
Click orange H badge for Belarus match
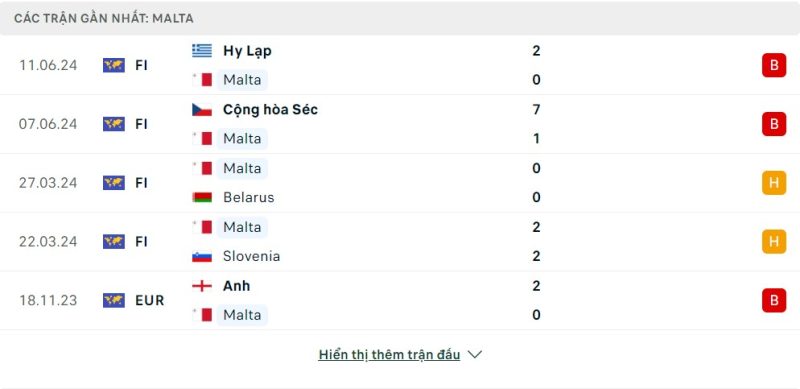[x=774, y=183]
